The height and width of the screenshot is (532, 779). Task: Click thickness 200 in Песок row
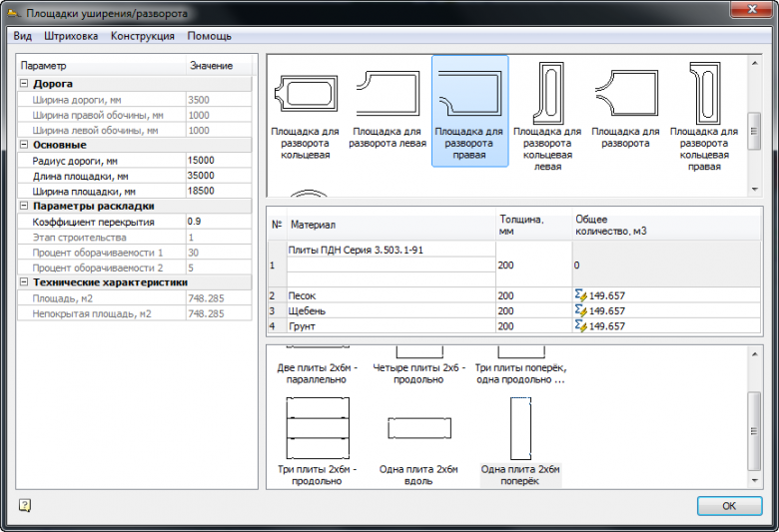534,295
